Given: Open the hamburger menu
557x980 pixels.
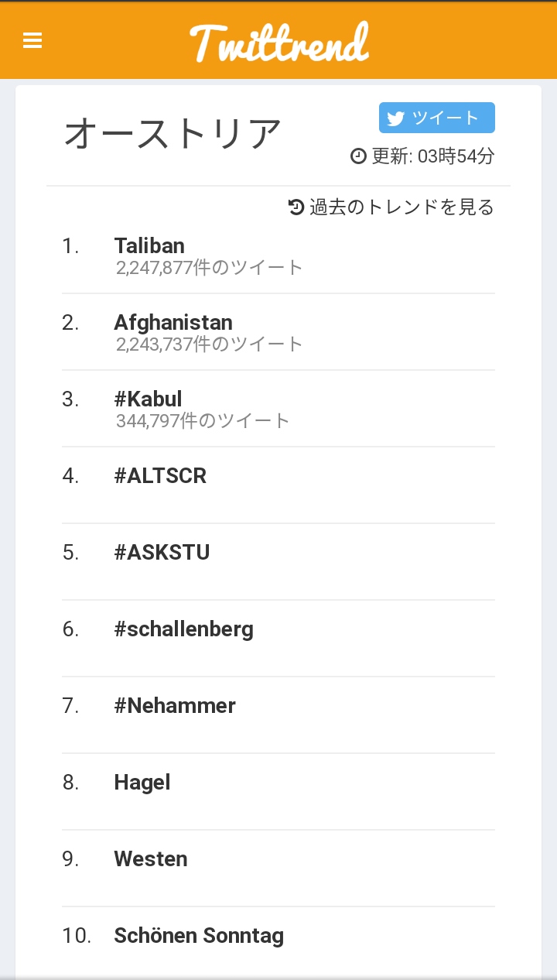Looking at the screenshot, I should coord(32,40).
